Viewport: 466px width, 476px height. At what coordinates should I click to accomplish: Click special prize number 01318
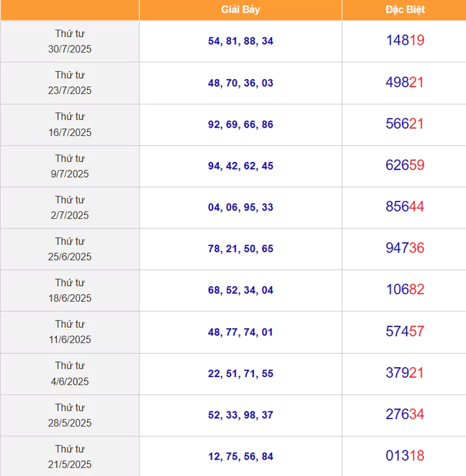pyautogui.click(x=405, y=456)
